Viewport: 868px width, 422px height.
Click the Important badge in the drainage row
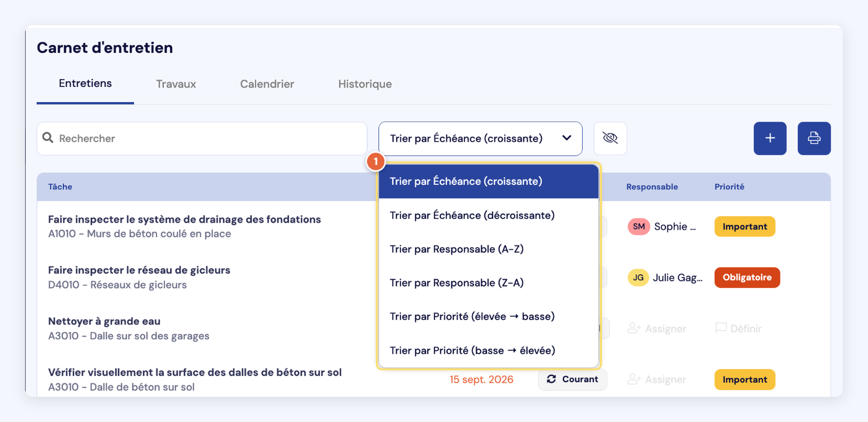(x=745, y=227)
